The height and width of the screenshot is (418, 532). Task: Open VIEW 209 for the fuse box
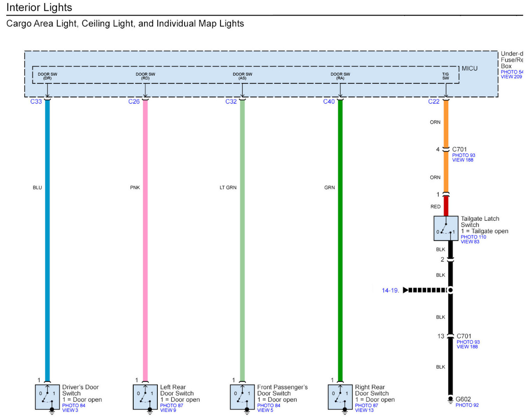tap(511, 77)
